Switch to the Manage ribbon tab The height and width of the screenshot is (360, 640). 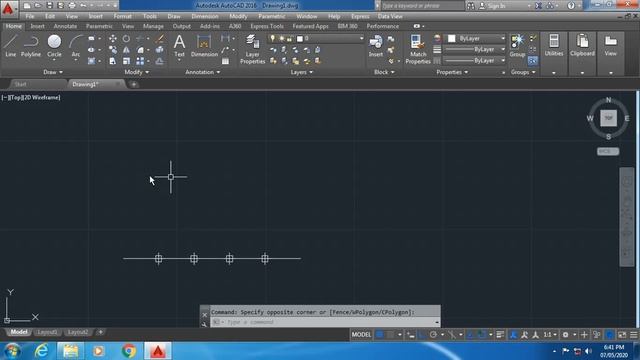tap(153, 26)
